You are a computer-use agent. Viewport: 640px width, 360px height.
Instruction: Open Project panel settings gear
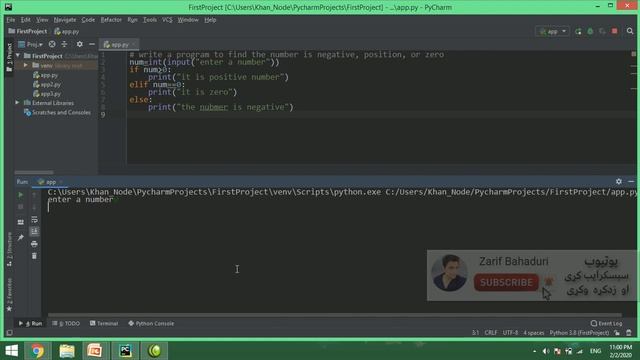[80, 44]
